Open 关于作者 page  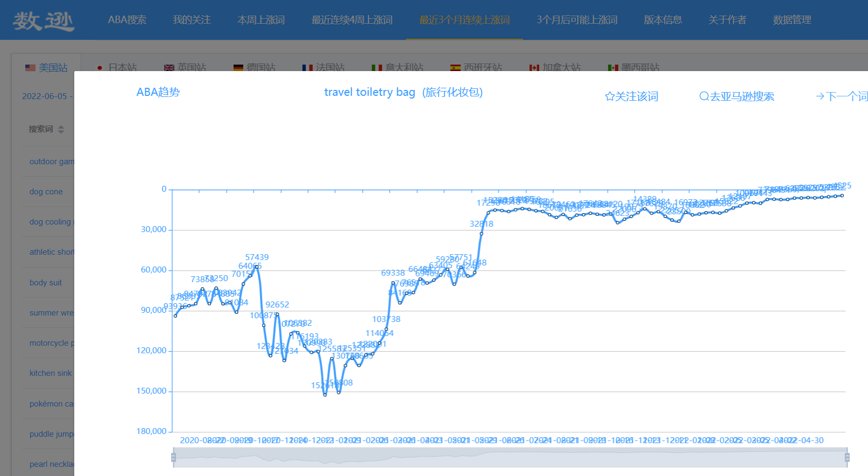728,20
